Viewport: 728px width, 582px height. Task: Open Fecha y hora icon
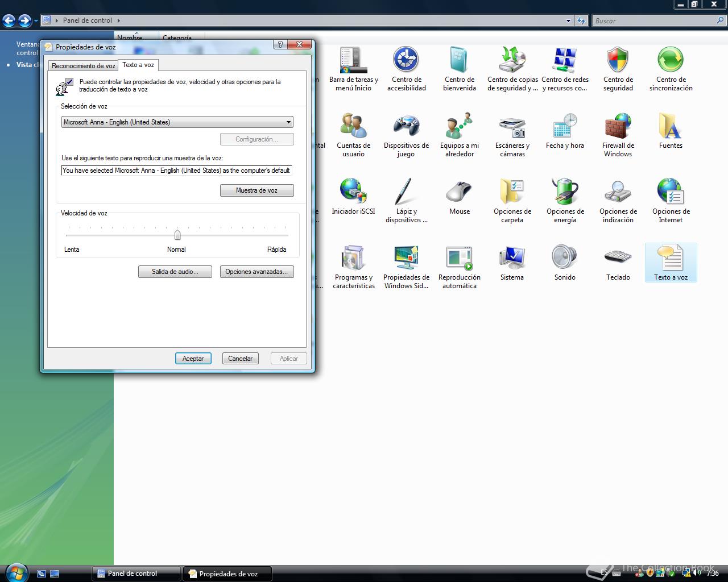pyautogui.click(x=565, y=132)
